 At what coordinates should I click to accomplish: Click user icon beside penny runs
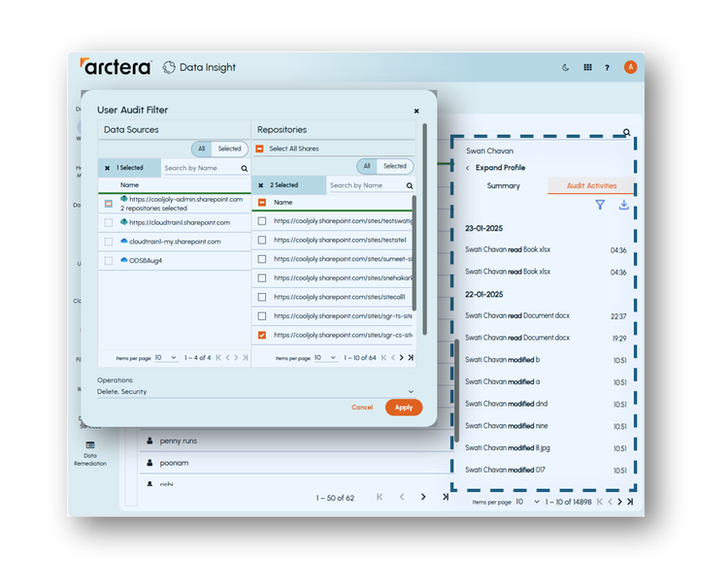pyautogui.click(x=149, y=440)
